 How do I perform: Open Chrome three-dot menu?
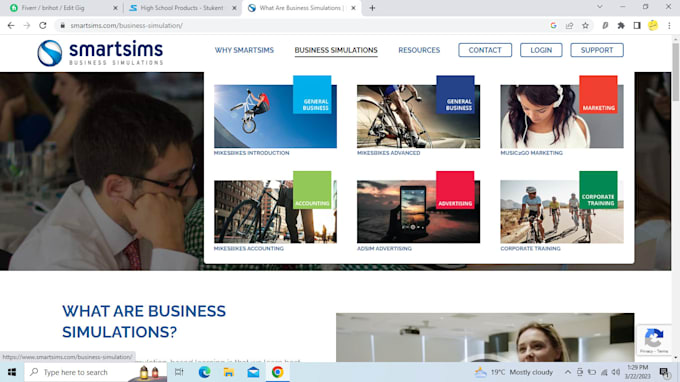pos(669,26)
